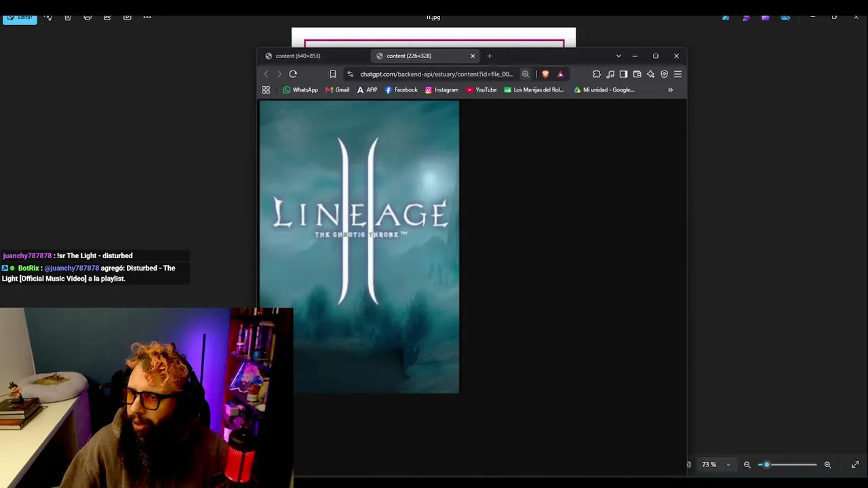Screen dimensions: 868x488
Task: Open the Brave Wallet icon
Action: tap(637, 74)
